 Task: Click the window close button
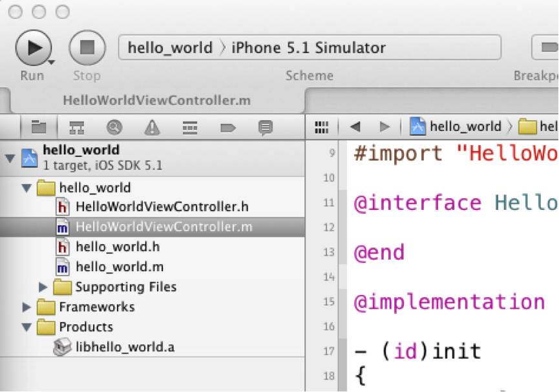pyautogui.click(x=16, y=12)
